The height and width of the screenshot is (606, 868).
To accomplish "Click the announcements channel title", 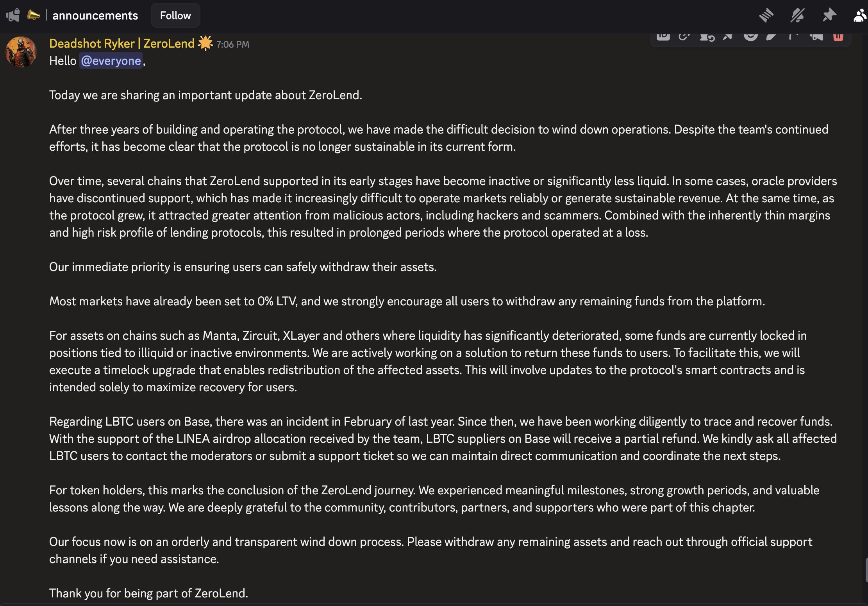I will coord(95,16).
